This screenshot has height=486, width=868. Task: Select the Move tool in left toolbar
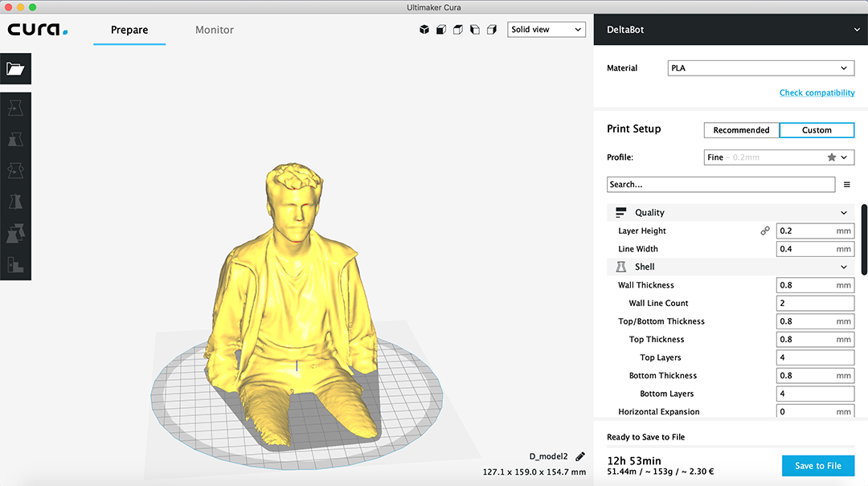[15, 108]
